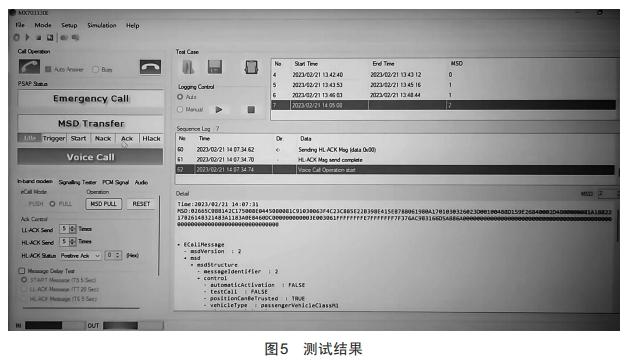Click the logging stop square button
627x362 pixels.
tap(251, 110)
